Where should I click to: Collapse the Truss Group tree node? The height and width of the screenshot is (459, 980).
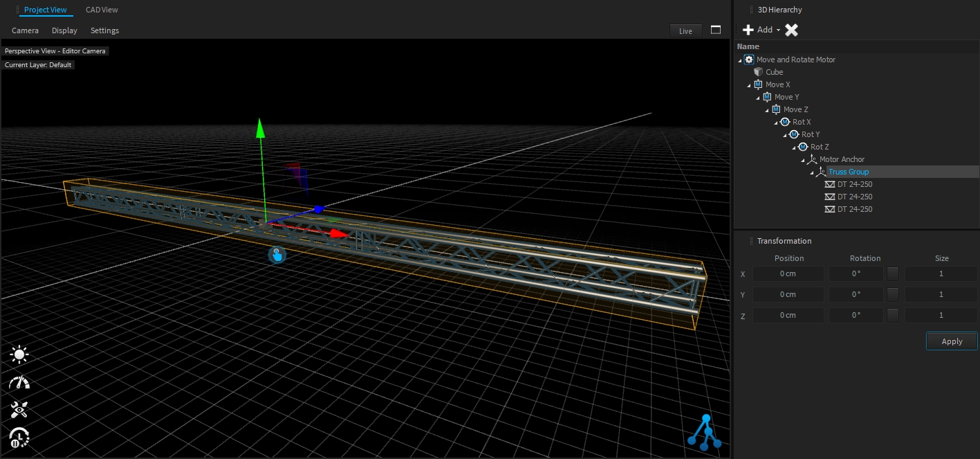[x=813, y=172]
